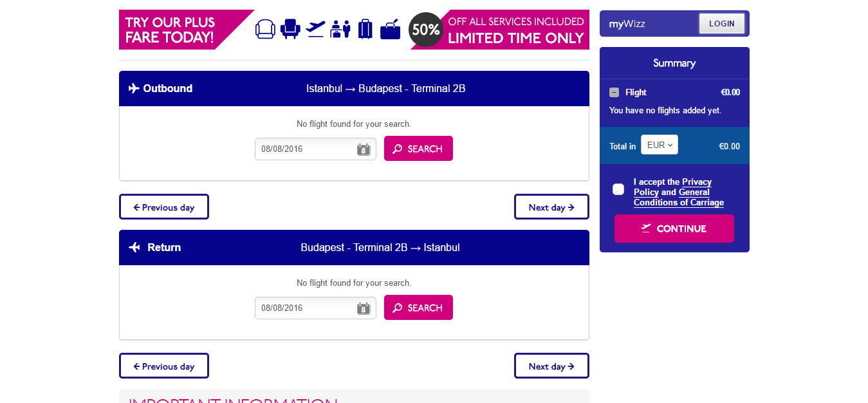
Task: Click the check-in desk icon in banner
Action: pyautogui.click(x=340, y=28)
